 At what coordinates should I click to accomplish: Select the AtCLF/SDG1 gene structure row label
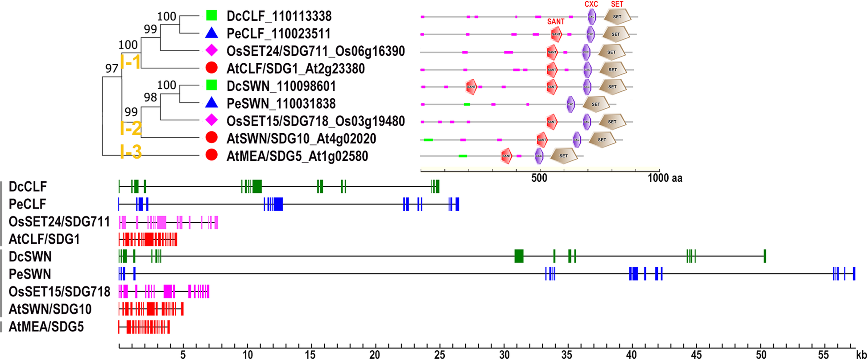tap(44, 239)
